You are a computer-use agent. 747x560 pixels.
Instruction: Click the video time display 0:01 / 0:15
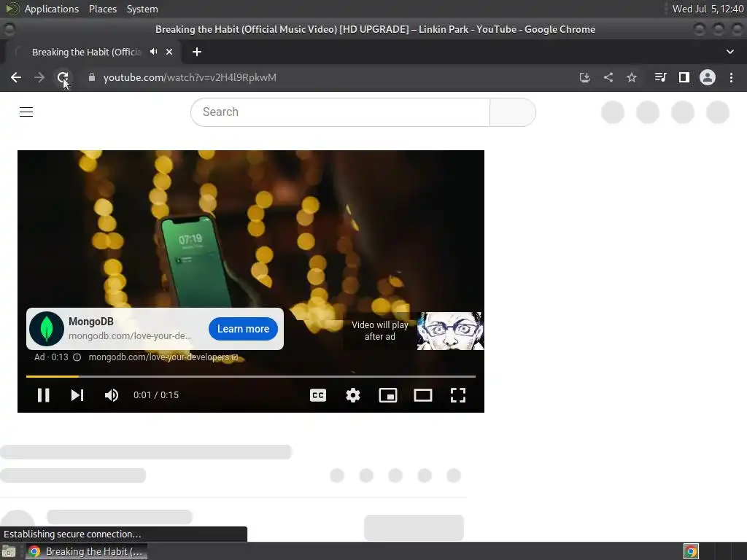point(156,395)
